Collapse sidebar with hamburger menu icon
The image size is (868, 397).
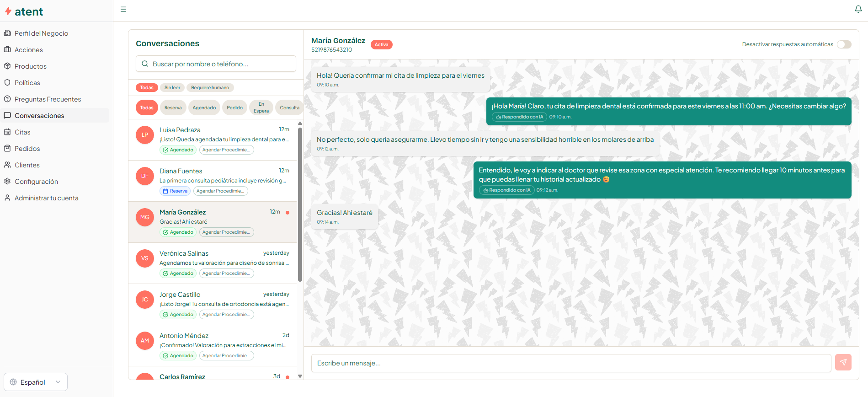click(x=123, y=9)
